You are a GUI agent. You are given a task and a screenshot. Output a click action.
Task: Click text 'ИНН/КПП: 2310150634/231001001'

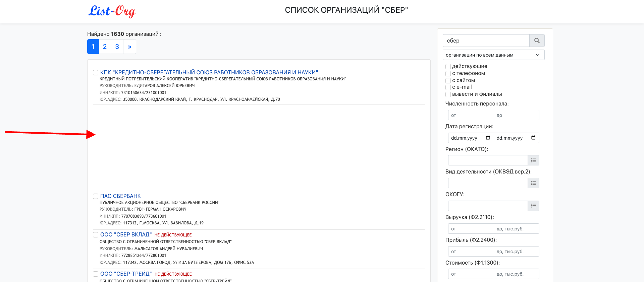click(133, 93)
